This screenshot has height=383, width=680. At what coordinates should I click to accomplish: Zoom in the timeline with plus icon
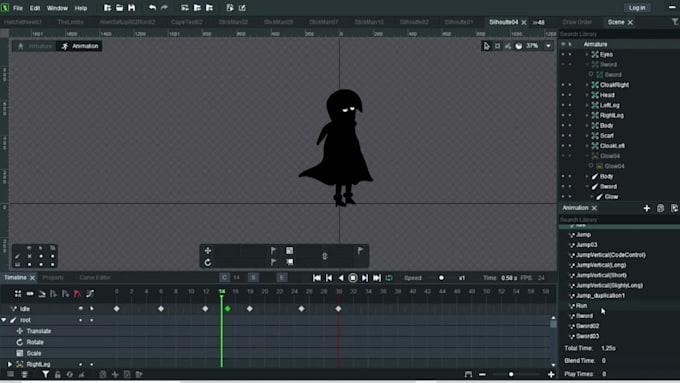pos(551,374)
